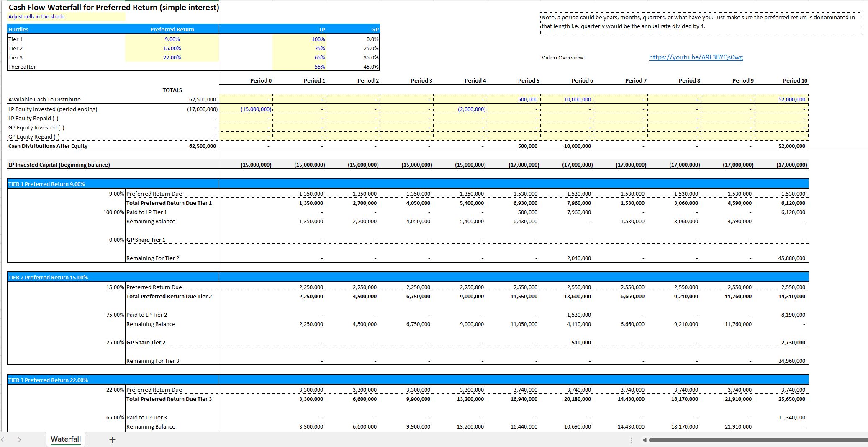Switch to the Waterfall sheet tab
Image resolution: width=868 pixels, height=447 pixels.
coord(65,439)
